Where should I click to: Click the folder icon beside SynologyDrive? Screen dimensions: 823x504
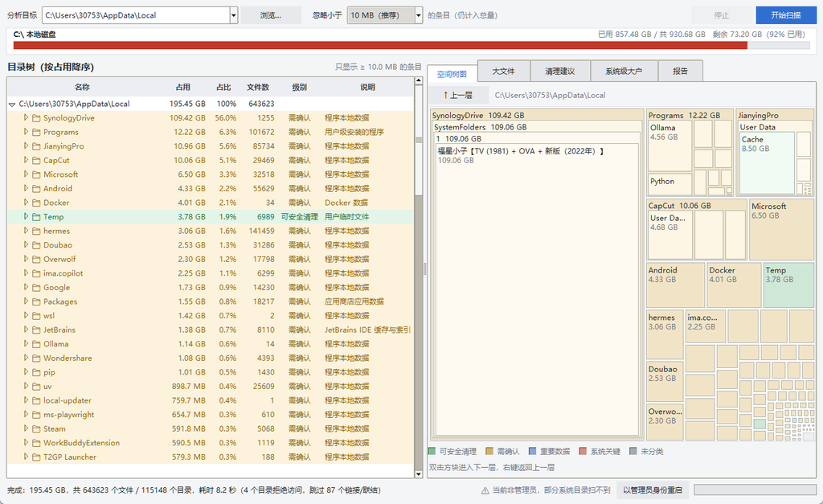36,118
